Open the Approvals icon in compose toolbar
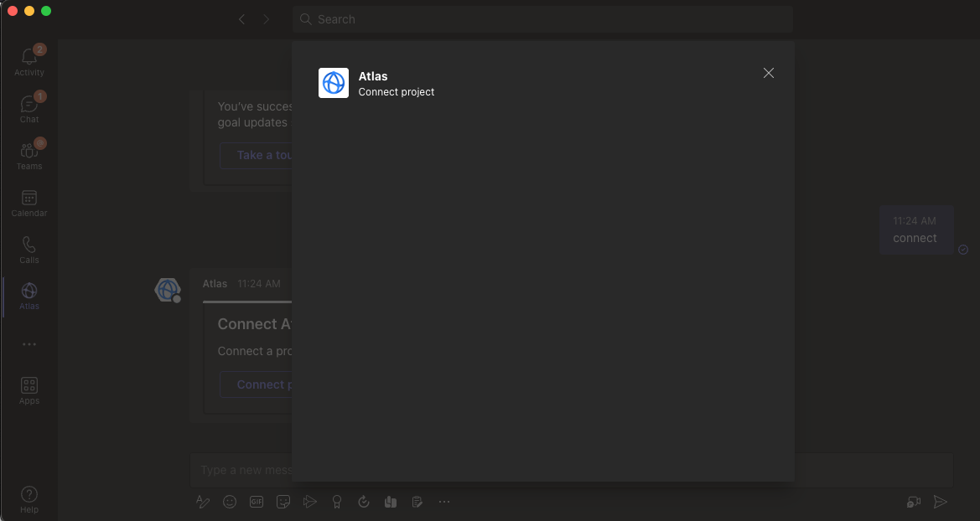The height and width of the screenshot is (521, 980). tap(364, 502)
